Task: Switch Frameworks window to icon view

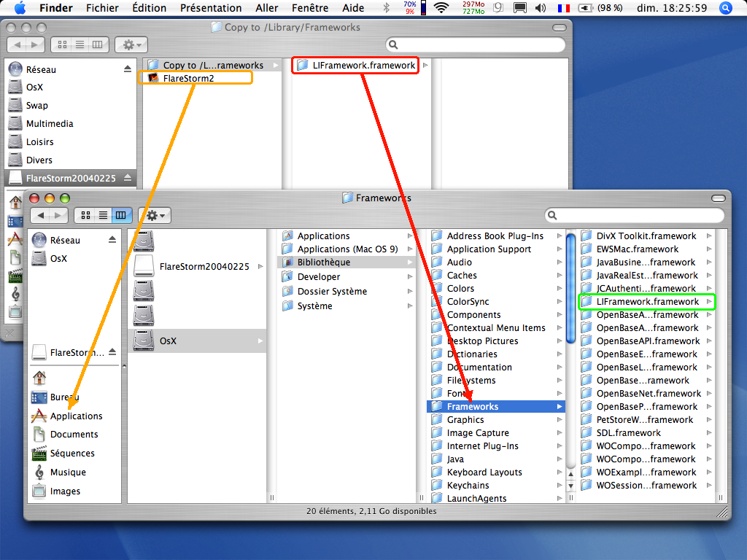Action: (85, 215)
